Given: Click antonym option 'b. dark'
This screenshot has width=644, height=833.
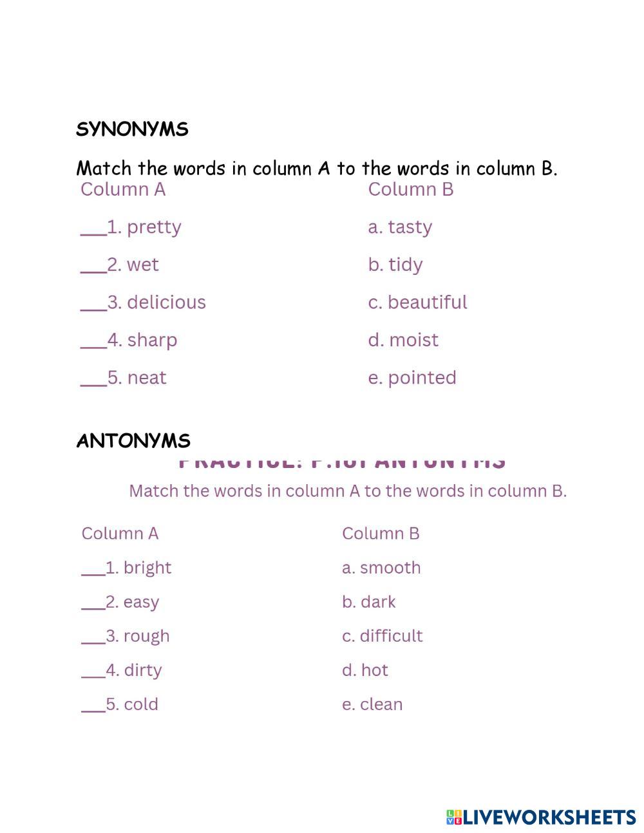Looking at the screenshot, I should tap(369, 602).
